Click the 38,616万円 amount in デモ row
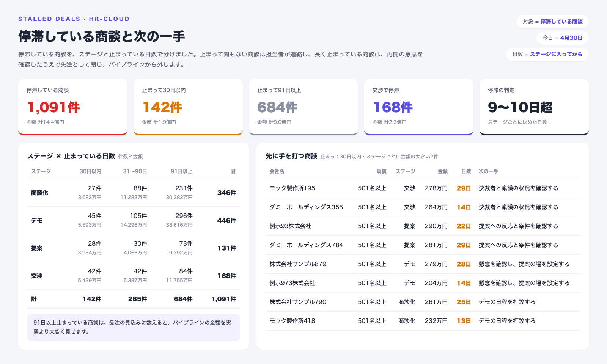This screenshot has width=607, height=364. (179, 225)
